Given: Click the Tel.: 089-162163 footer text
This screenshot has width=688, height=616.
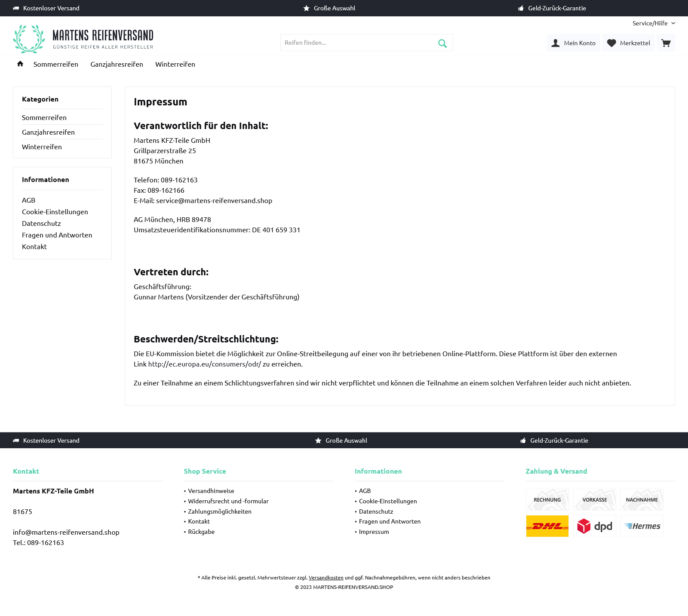Looking at the screenshot, I should (x=38, y=542).
